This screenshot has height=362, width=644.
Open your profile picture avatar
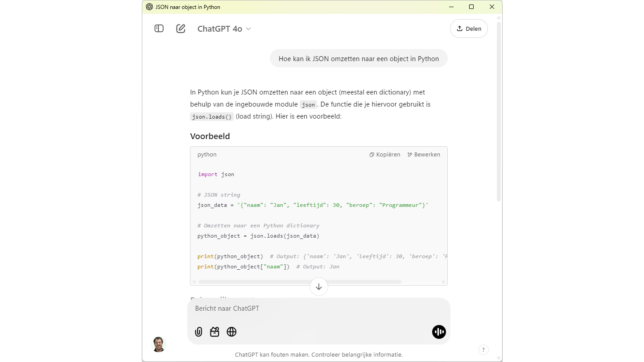(x=159, y=344)
